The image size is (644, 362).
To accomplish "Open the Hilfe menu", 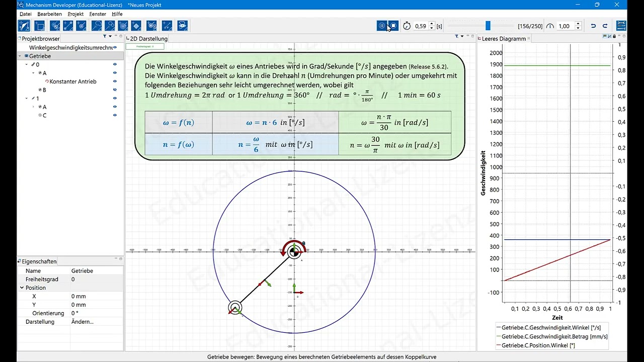I will [x=117, y=14].
